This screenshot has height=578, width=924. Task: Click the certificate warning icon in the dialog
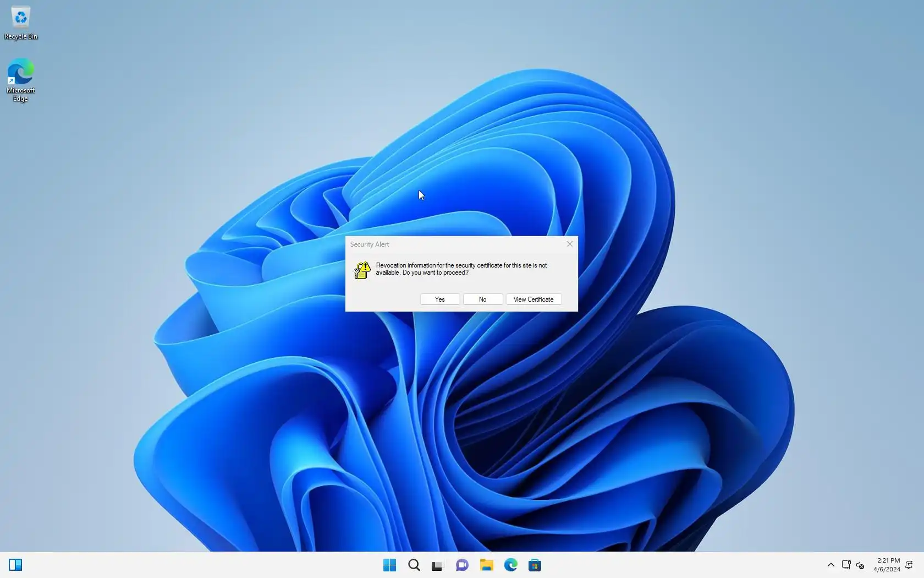(362, 270)
